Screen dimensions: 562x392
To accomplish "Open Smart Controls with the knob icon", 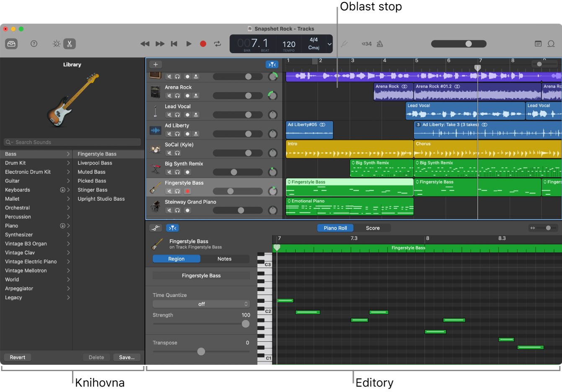I will (x=56, y=44).
